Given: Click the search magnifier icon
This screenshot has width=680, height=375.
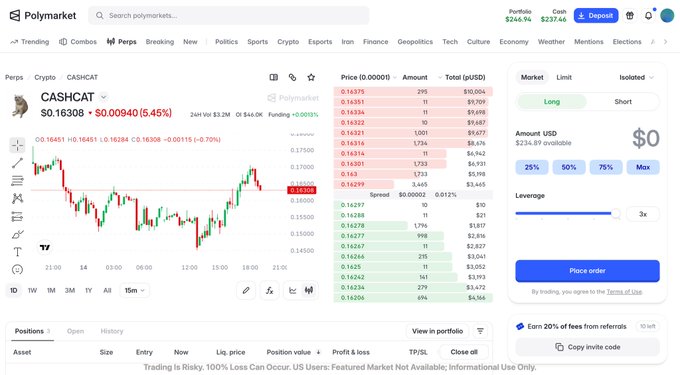Looking at the screenshot, I should 100,16.
